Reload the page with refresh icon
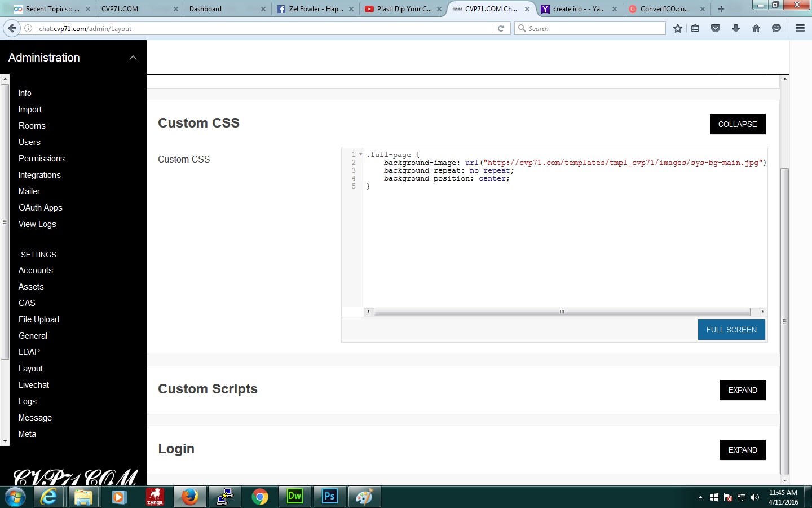This screenshot has height=508, width=812. point(501,28)
